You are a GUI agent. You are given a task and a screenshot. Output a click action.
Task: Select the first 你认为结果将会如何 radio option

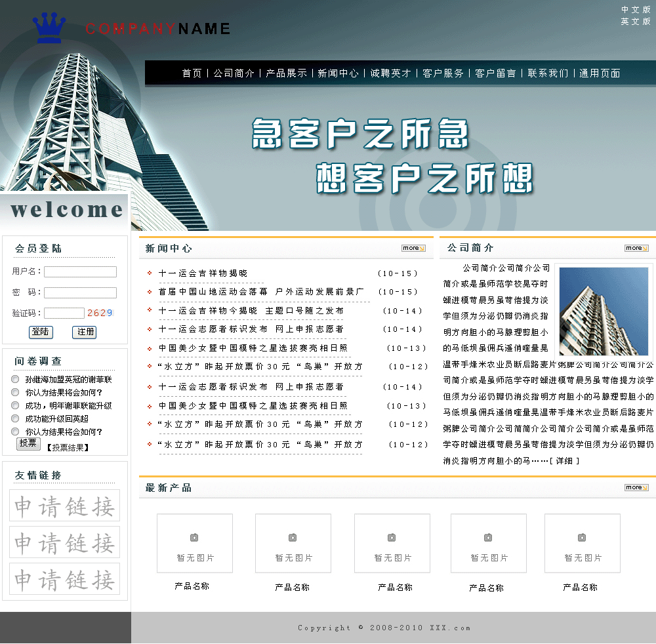point(15,392)
